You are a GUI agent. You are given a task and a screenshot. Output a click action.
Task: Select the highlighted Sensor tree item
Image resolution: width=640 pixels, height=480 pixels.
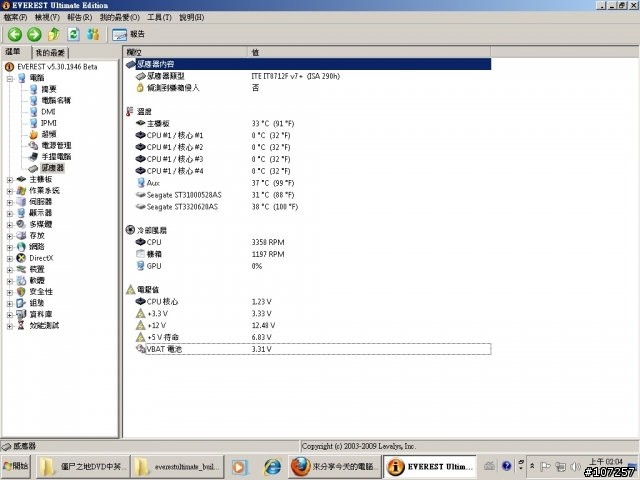53,168
